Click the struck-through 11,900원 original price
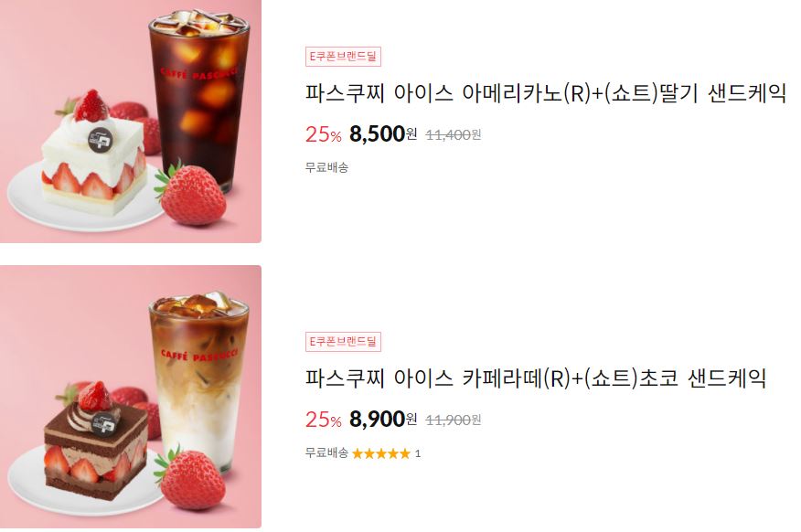 click(454, 420)
